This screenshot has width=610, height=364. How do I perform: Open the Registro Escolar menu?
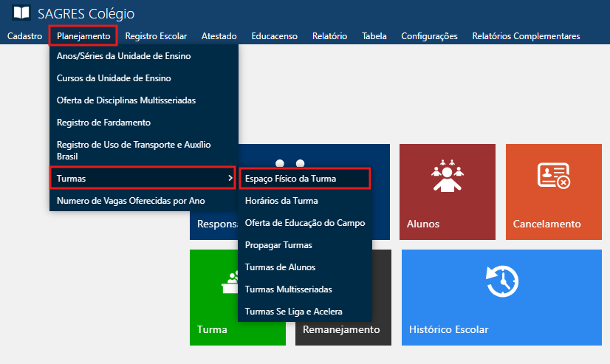click(156, 35)
